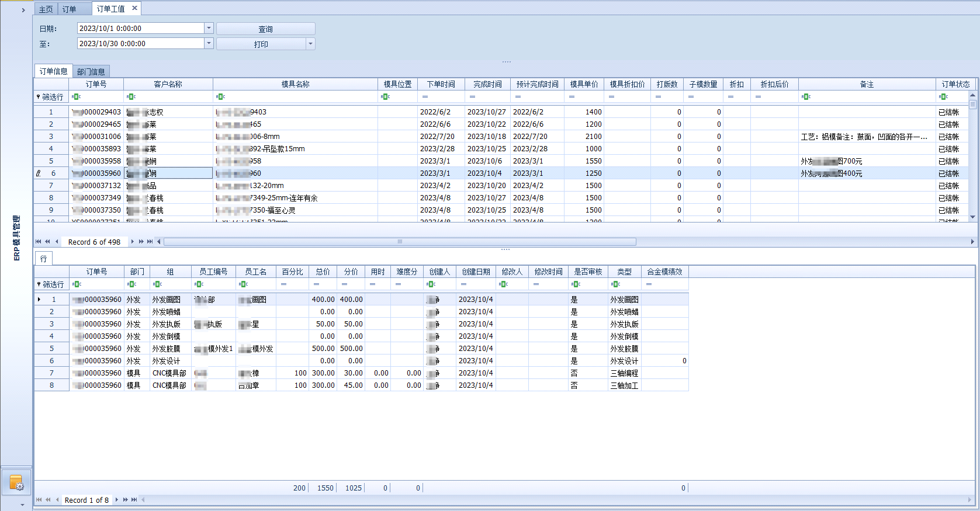Viewport: 980px width, 511px height.
Task: Select lower grid 分价 cell '45.00'
Action: [x=351, y=385]
